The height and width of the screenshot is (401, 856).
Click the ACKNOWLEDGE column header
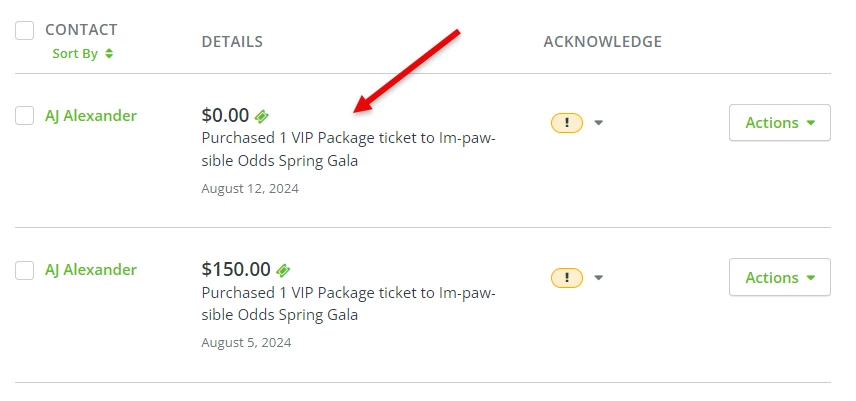pos(602,42)
